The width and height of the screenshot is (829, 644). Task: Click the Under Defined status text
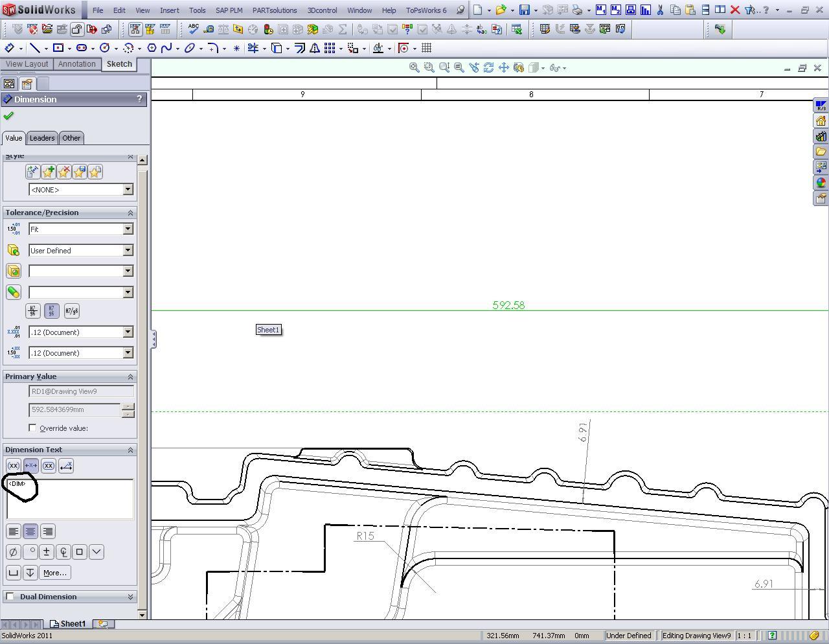[x=629, y=636]
